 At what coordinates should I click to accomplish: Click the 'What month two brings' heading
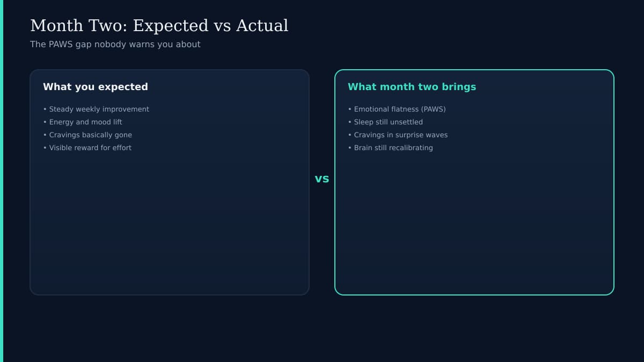(x=412, y=87)
